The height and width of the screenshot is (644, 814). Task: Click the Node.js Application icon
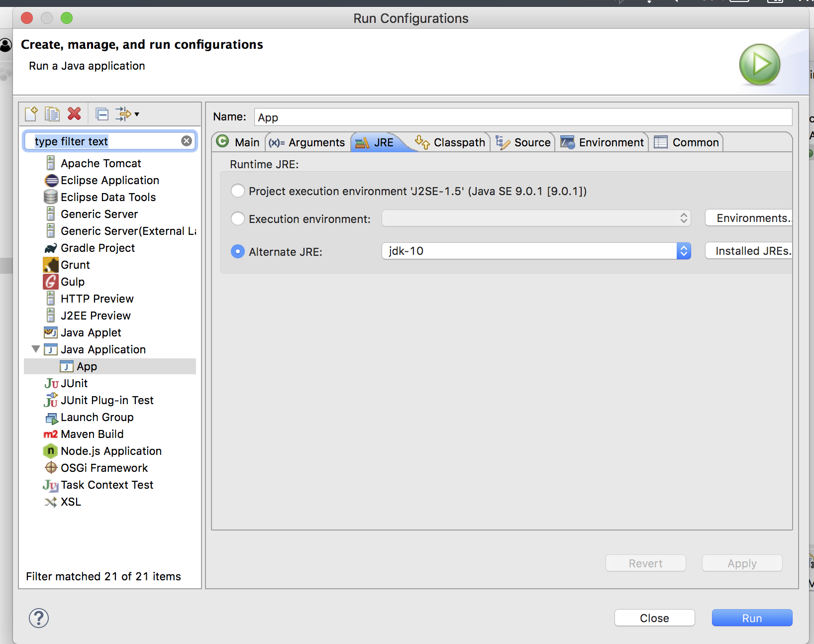[x=51, y=451]
